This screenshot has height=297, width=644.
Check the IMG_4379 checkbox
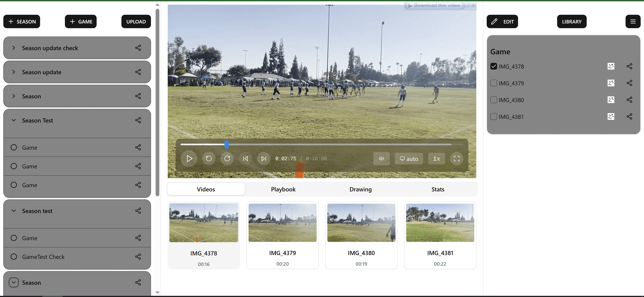[494, 83]
